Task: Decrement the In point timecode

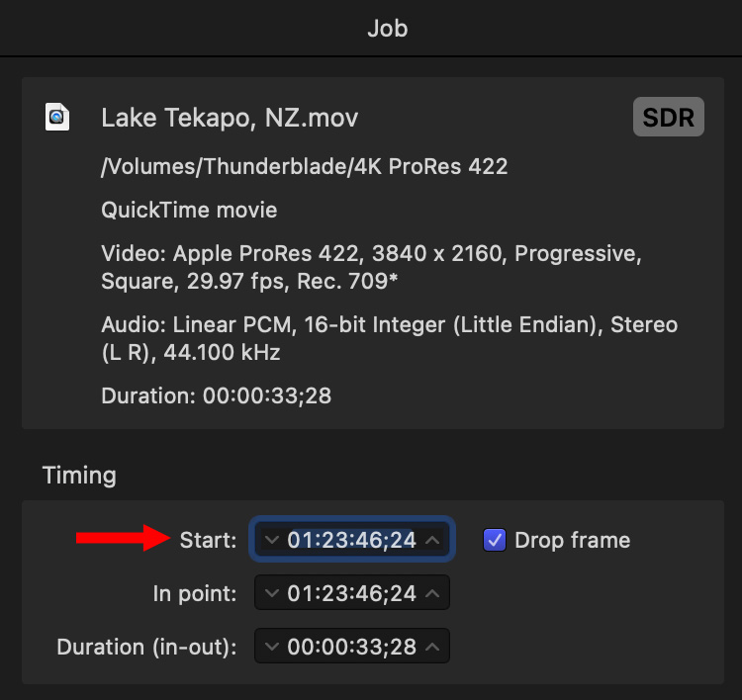Action: click(273, 594)
